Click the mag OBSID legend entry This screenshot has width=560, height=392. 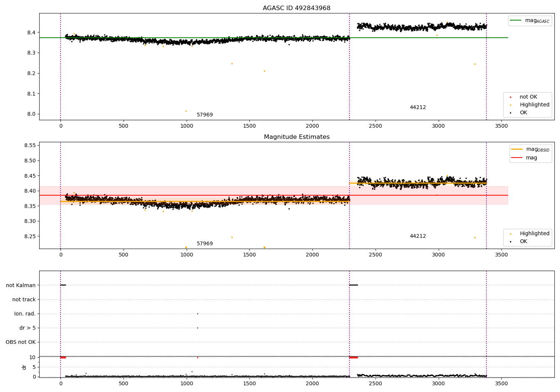click(531, 149)
